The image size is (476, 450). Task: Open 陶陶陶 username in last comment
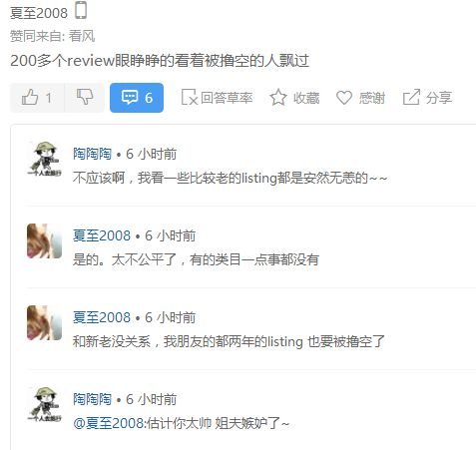click(x=92, y=399)
